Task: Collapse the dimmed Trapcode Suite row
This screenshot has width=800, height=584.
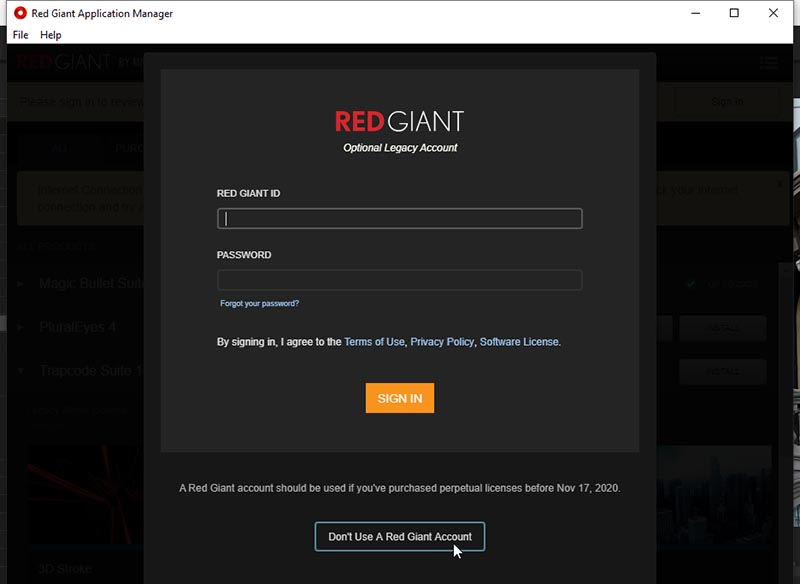Action: coord(20,371)
